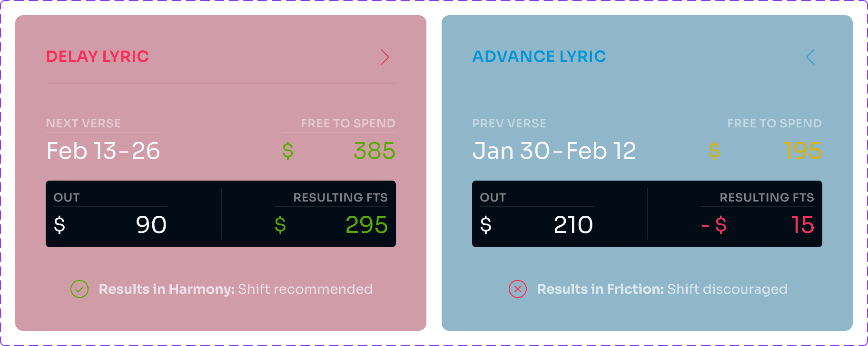868x346 pixels.
Task: Click the 90 out amount field
Action: [151, 225]
